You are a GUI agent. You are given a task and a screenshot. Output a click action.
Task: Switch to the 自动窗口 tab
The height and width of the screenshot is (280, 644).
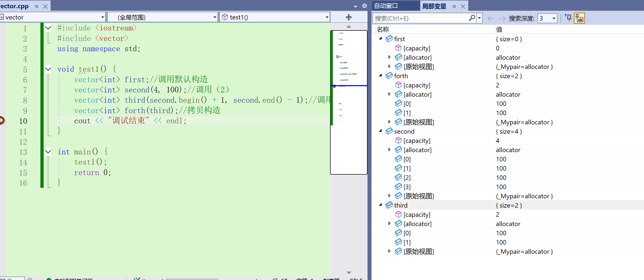[386, 6]
